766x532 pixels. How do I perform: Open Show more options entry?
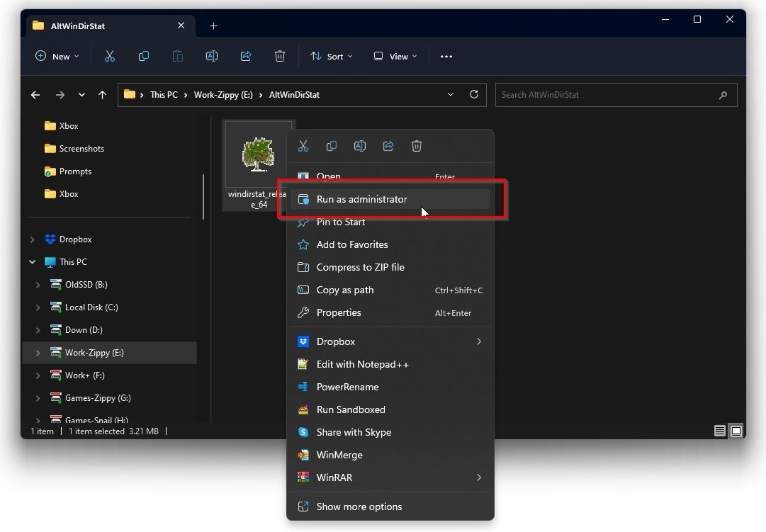point(359,506)
